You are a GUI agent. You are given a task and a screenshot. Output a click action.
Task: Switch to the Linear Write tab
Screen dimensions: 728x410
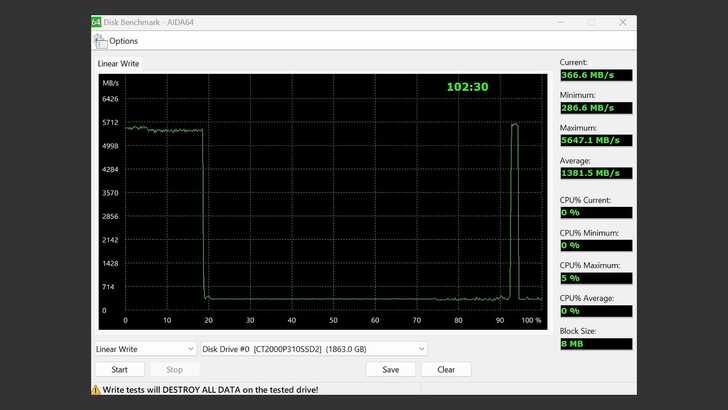click(118, 64)
